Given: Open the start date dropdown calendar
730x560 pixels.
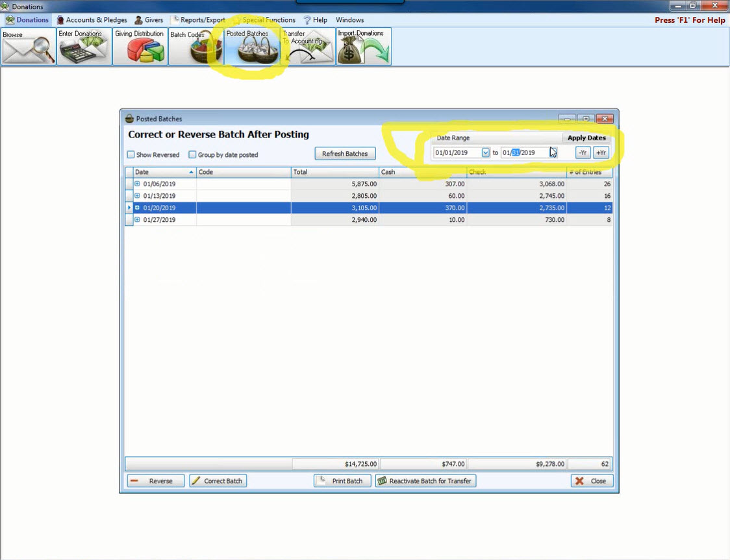Looking at the screenshot, I should pos(485,152).
